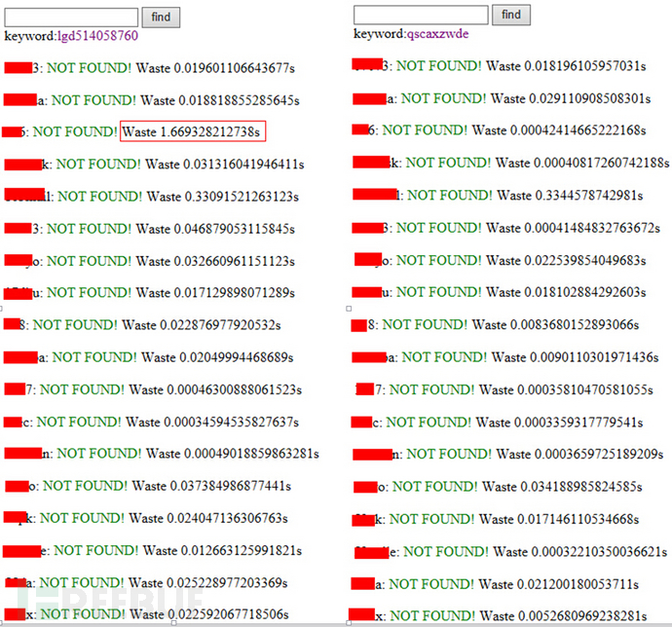The image size is (672, 627).
Task: Click the value Waste 0.00041484832763672s
Action: 573,228
